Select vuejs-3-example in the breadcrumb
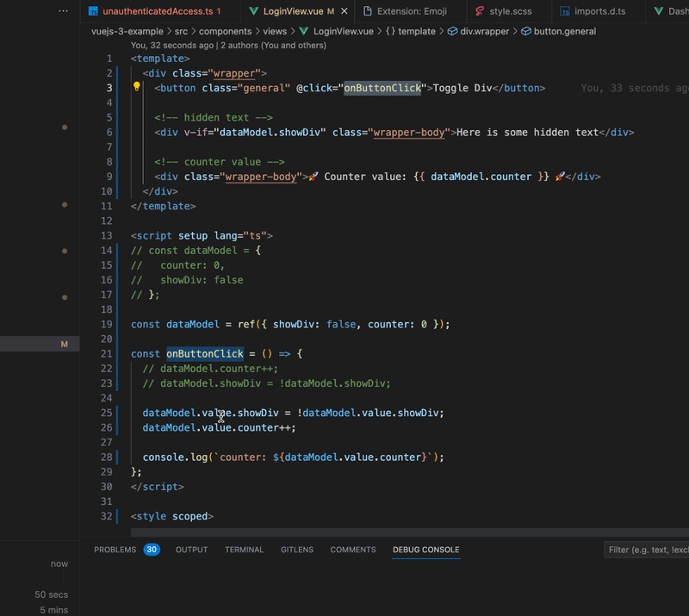The height and width of the screenshot is (616, 689). [x=127, y=32]
